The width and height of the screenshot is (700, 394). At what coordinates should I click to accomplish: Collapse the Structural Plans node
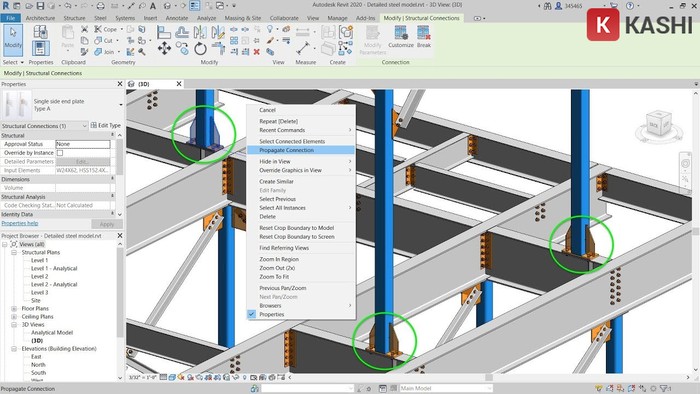(x=14, y=252)
